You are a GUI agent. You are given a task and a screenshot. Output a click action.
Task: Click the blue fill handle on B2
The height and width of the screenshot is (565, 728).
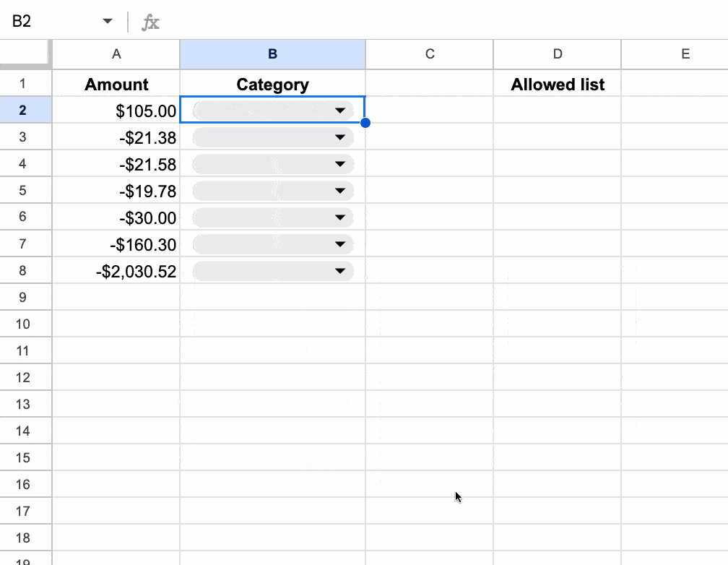point(365,123)
